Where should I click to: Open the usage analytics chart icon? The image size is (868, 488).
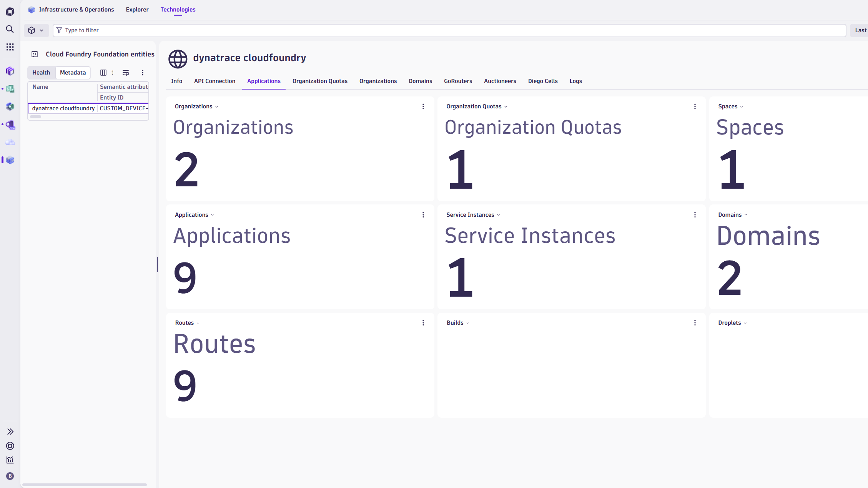[x=10, y=460]
